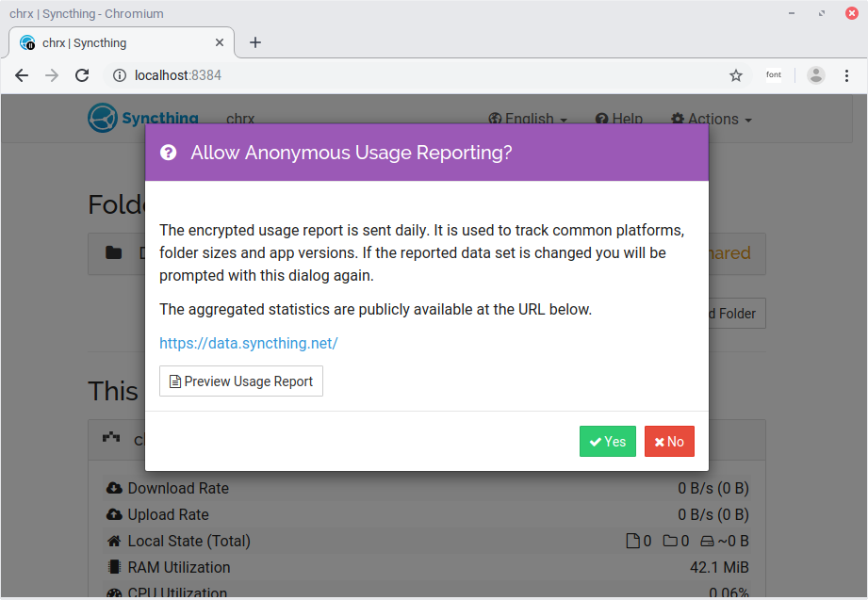Close the chrx Syncthing browser tab

220,42
